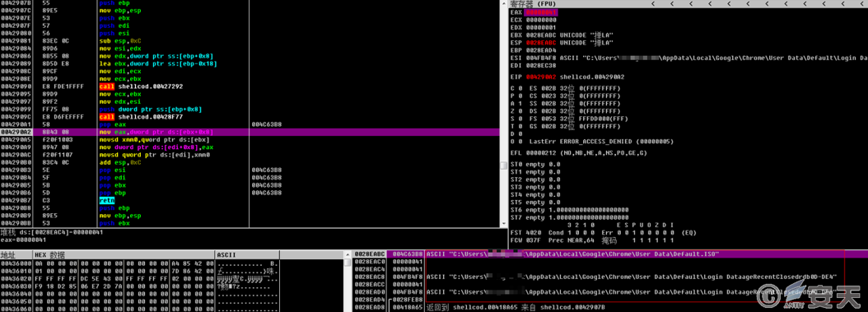Select movsd qword ptr ds:[edi],xmm0 line
868x312 pixels.
click(x=155, y=155)
